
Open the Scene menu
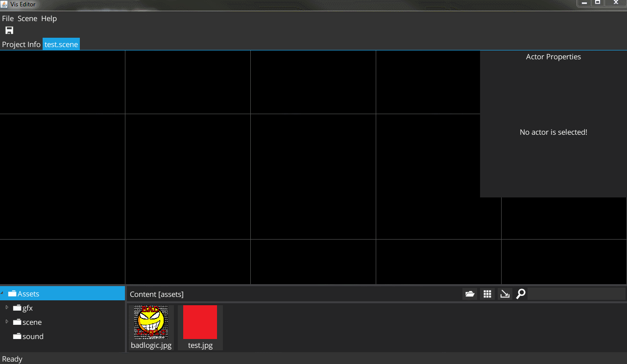[27, 19]
